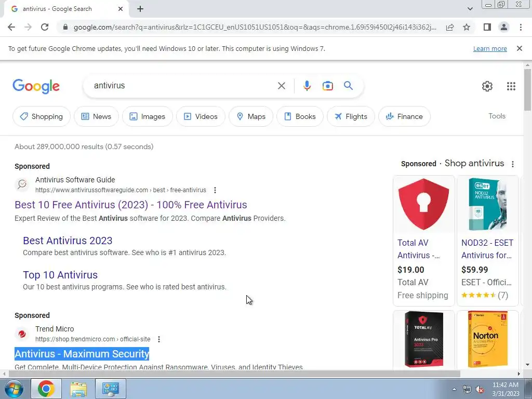
Task: Open NOD32 - ESET Antivirus product title
Action: tap(487, 249)
